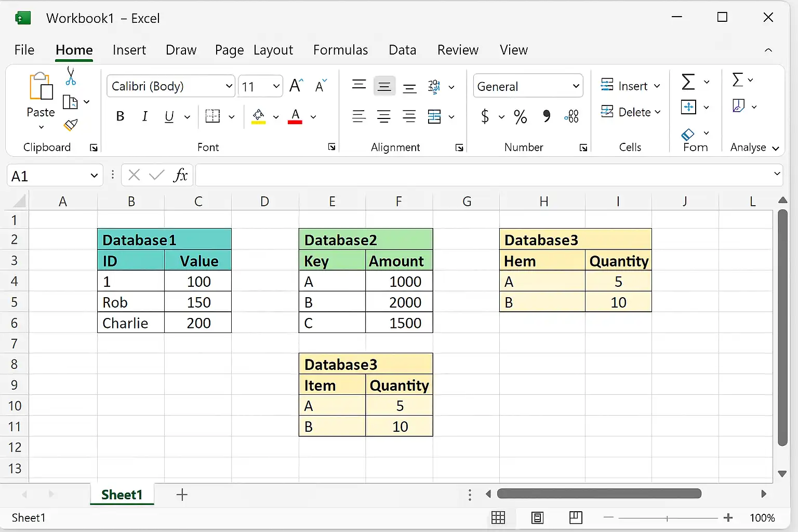Apply the yellow fill color swatch
The image size is (798, 532).
click(259, 116)
